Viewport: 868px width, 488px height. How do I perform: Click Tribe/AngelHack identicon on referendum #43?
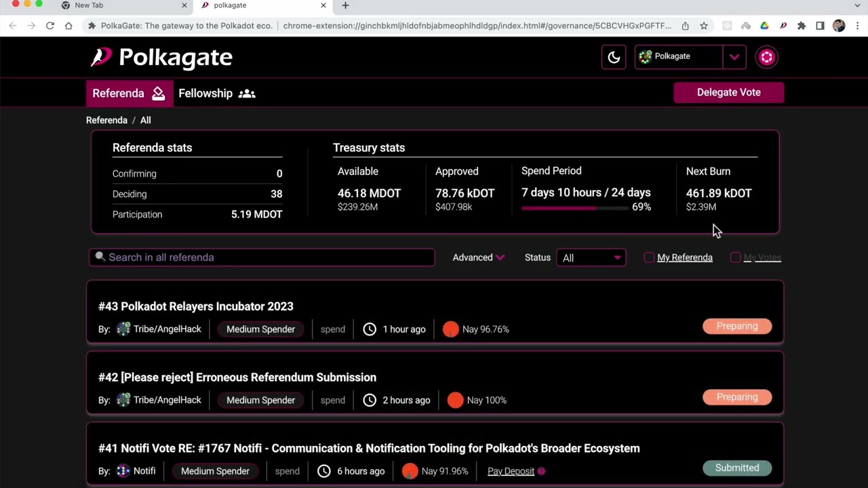(x=123, y=329)
